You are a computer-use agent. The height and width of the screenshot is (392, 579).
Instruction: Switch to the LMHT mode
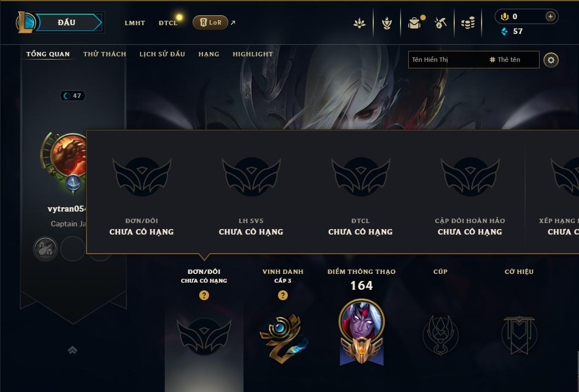(x=135, y=23)
